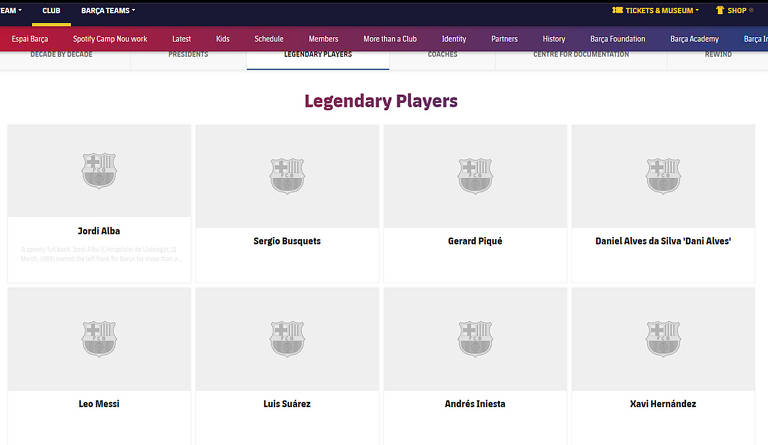Click the crest placeholder image on Sergio Busquets' card
This screenshot has height=445, width=768.
(x=287, y=176)
